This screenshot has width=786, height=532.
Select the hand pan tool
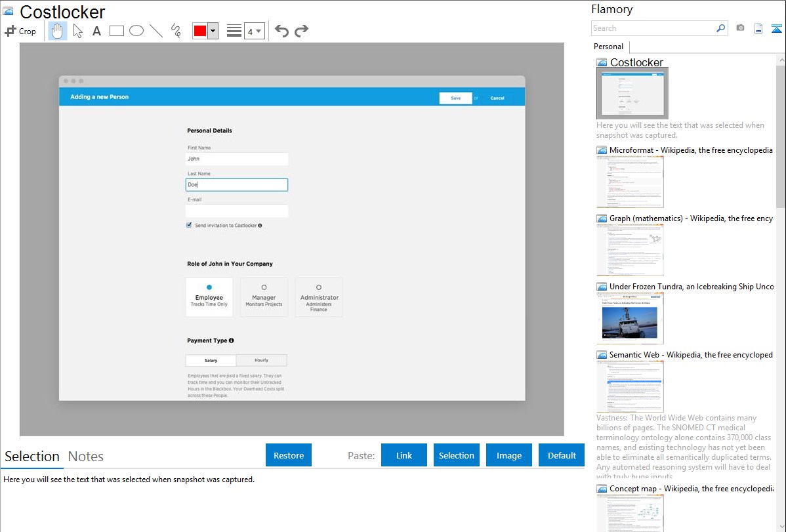point(57,31)
